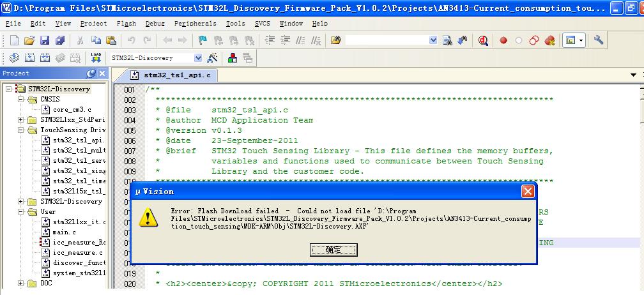The height and width of the screenshot is (295, 644).
Task: Insert breakpoint red dot icon
Action: pyautogui.click(x=503, y=40)
